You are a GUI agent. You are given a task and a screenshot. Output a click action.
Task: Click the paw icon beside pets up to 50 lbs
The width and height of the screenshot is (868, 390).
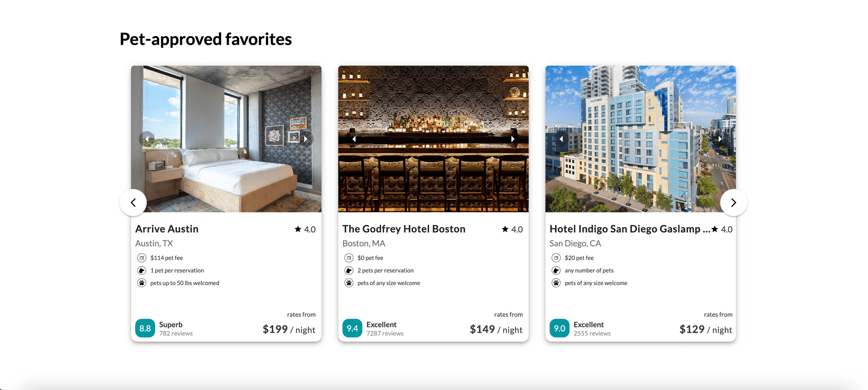pyautogui.click(x=142, y=283)
